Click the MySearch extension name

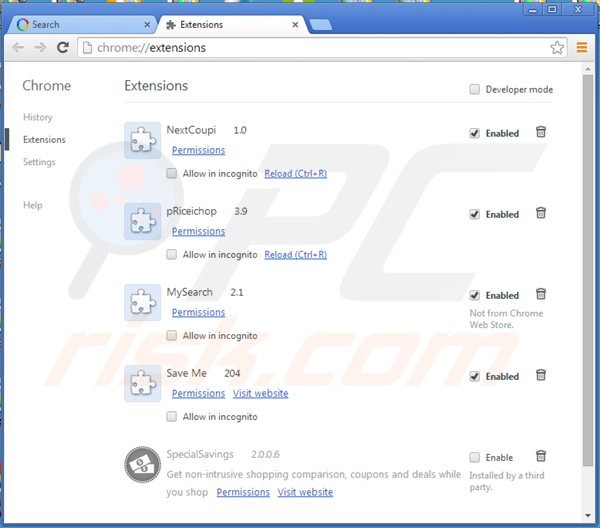[189, 292]
